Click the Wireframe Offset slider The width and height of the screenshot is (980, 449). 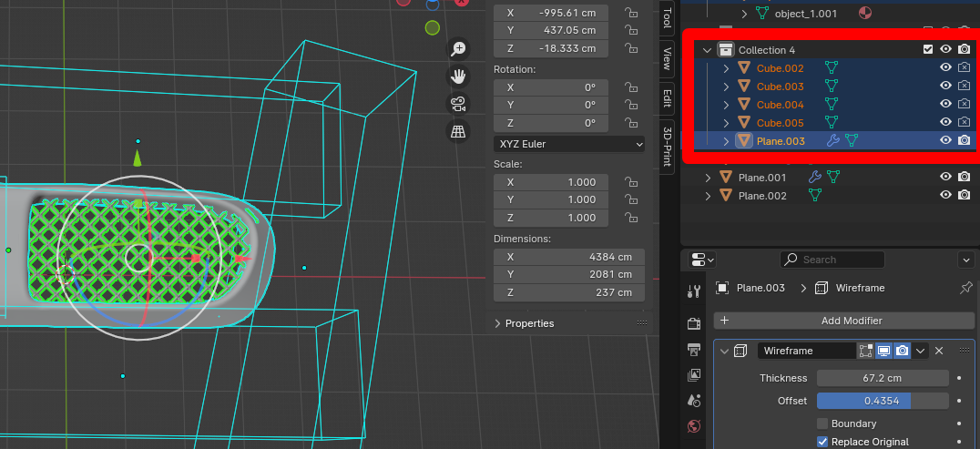pos(882,401)
